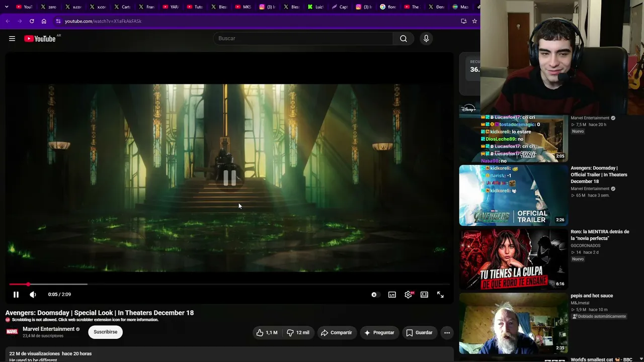The image size is (644, 362).
Task: Click in the Buscar search field
Action: pos(303,39)
